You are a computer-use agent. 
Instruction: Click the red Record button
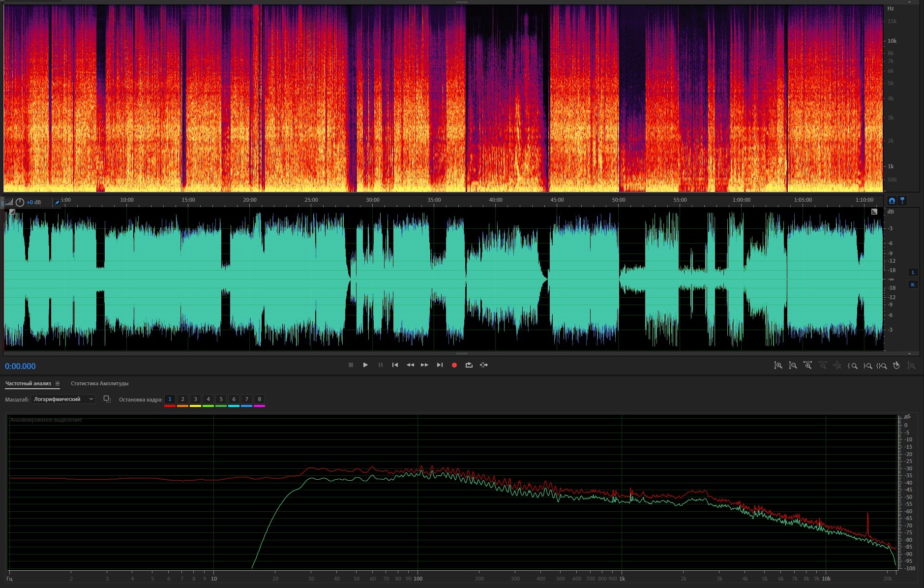point(454,365)
